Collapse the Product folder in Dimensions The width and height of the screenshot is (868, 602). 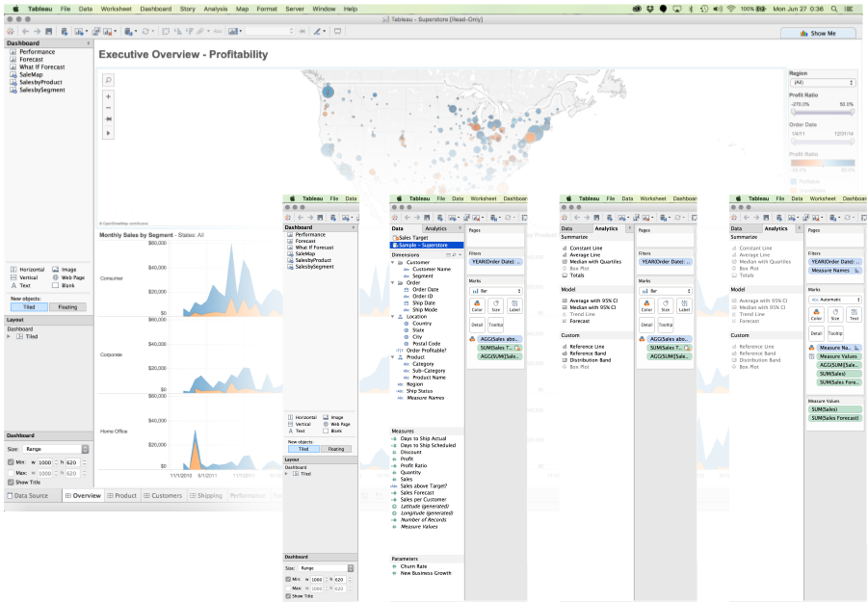[393, 357]
